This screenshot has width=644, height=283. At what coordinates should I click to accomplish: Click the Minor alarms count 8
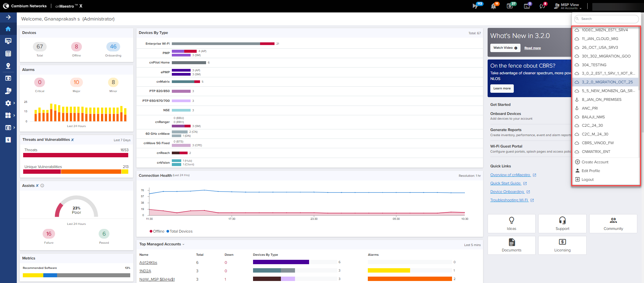pyautogui.click(x=113, y=82)
